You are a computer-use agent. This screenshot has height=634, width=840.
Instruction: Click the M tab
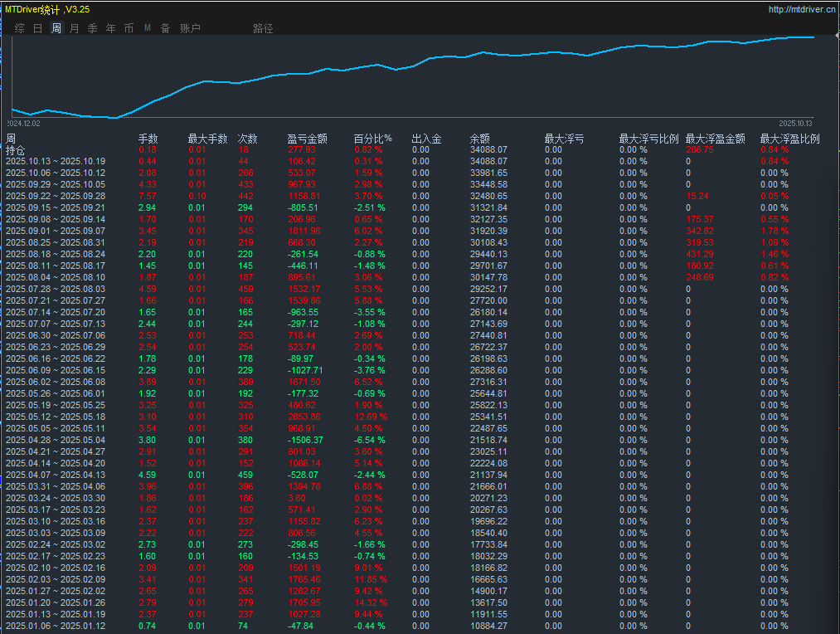[148, 28]
